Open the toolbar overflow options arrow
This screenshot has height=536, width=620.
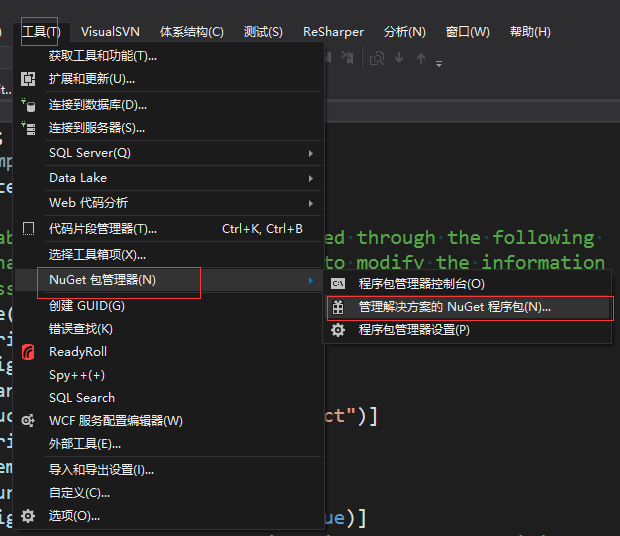pyautogui.click(x=439, y=63)
